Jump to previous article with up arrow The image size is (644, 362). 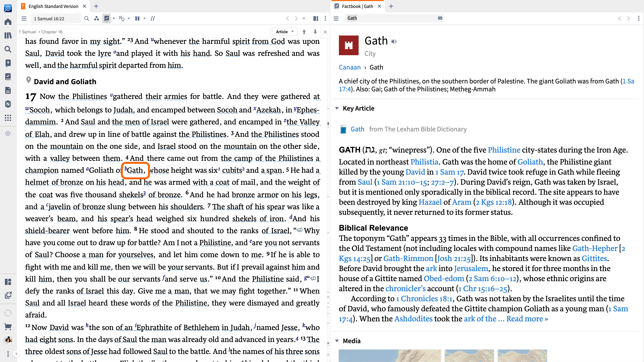pyautogui.click(x=304, y=32)
